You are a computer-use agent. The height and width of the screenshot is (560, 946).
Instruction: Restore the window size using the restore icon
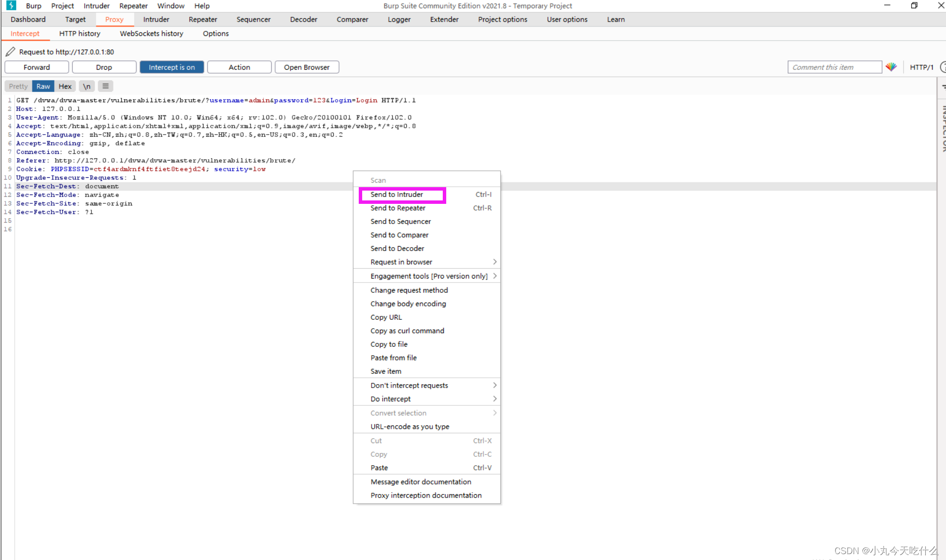[x=914, y=5]
